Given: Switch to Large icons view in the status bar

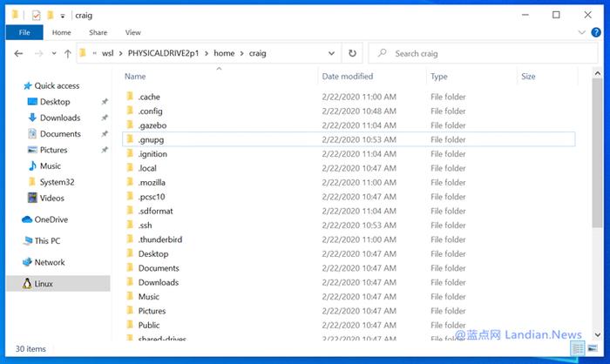Looking at the screenshot, I should point(593,348).
